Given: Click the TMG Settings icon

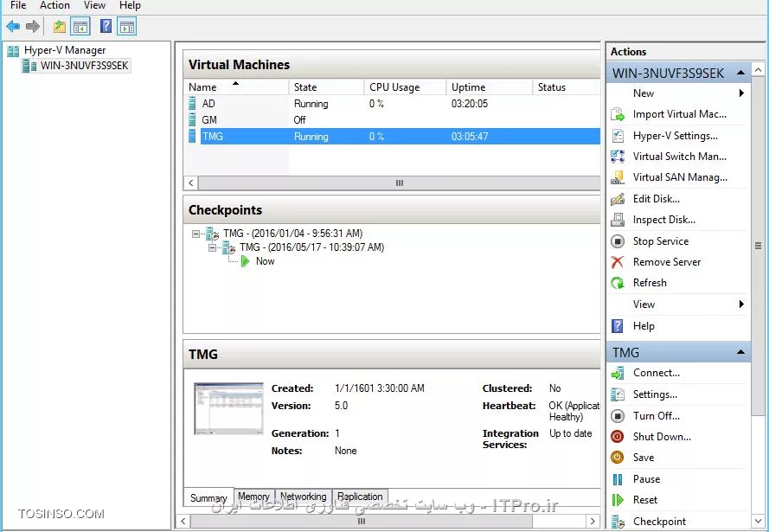Looking at the screenshot, I should pyautogui.click(x=618, y=394).
